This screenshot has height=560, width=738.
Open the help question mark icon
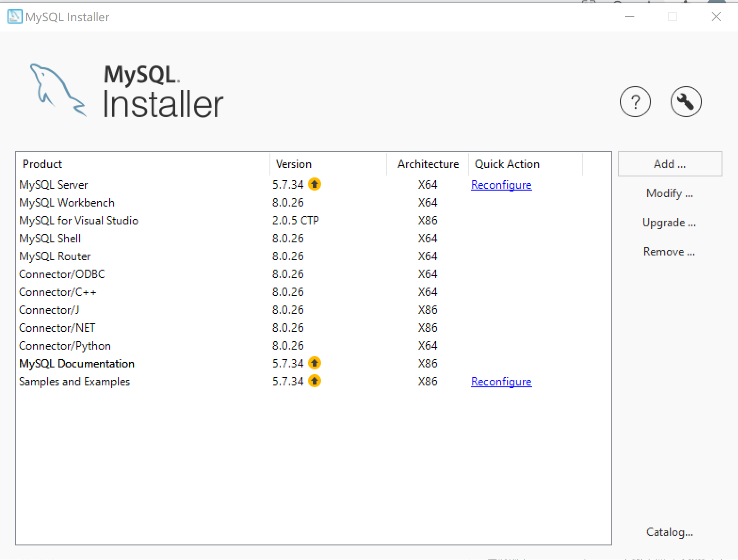[635, 102]
